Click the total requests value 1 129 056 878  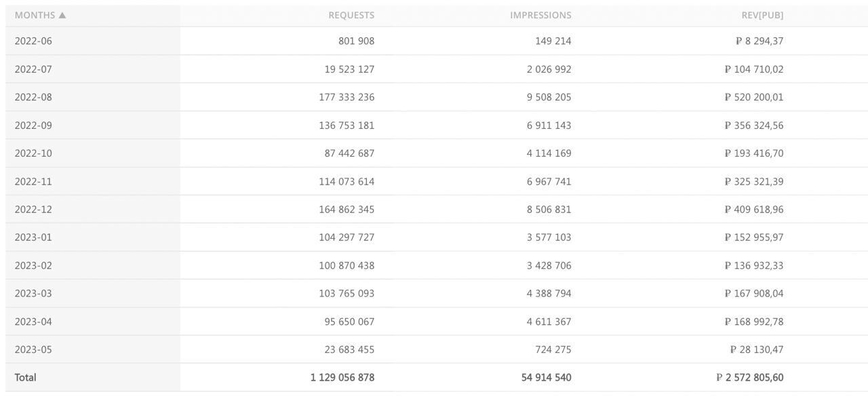tap(342, 377)
